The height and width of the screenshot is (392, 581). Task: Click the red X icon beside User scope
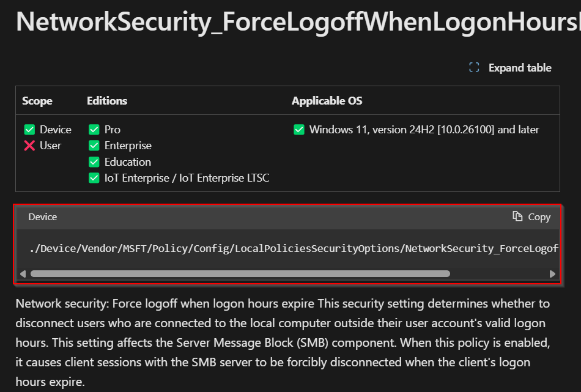(29, 146)
